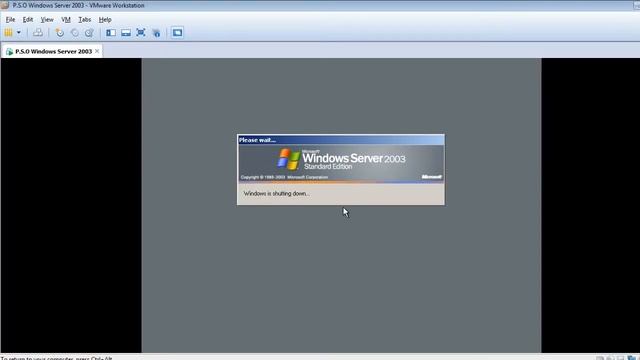
Task: Click the Send Ctrl+Alt+Del icon
Action: click(38, 33)
